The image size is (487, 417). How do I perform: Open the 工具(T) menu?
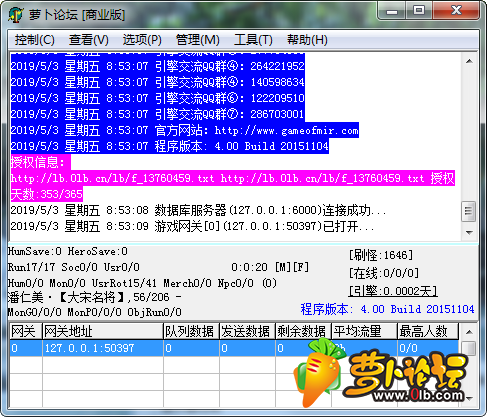point(253,40)
